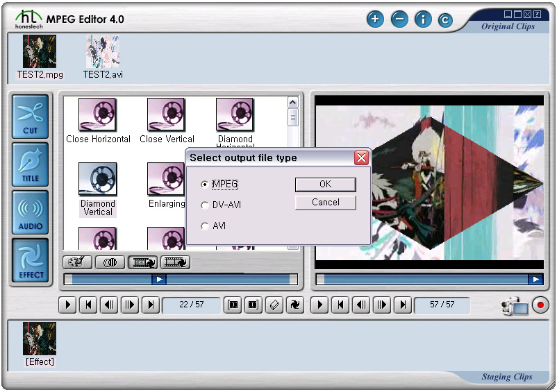Screen dimensions: 557x392
Task: Click the red record button
Action: (x=540, y=305)
